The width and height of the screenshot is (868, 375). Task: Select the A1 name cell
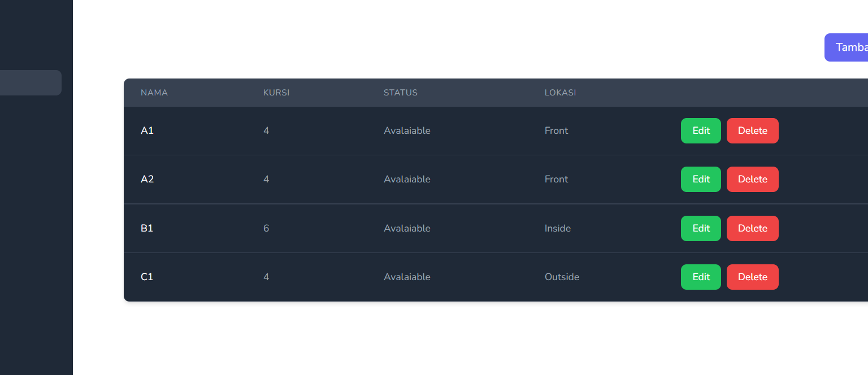(x=147, y=130)
